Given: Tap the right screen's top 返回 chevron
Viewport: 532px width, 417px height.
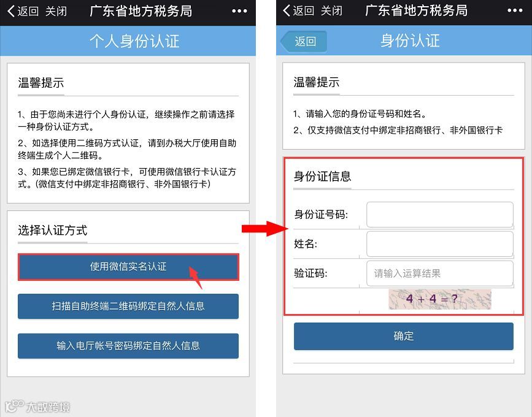Looking at the screenshot, I should tap(298, 11).
